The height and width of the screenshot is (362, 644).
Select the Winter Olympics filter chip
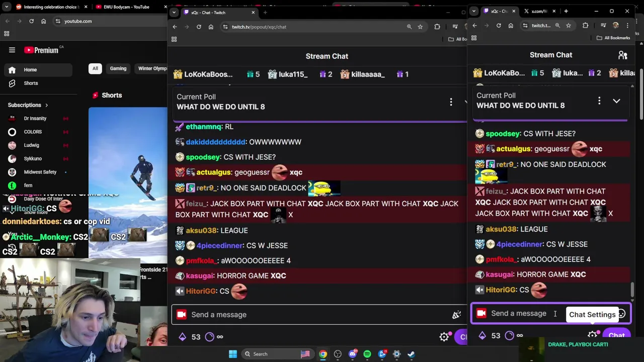(152, 68)
